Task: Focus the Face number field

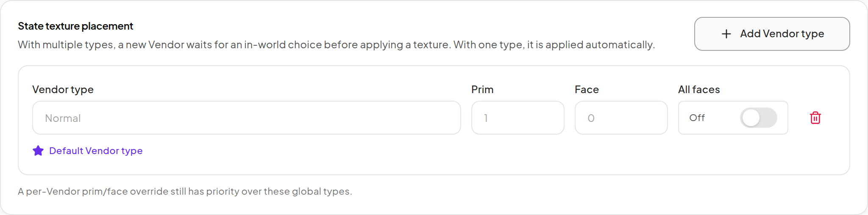Action: click(x=621, y=118)
